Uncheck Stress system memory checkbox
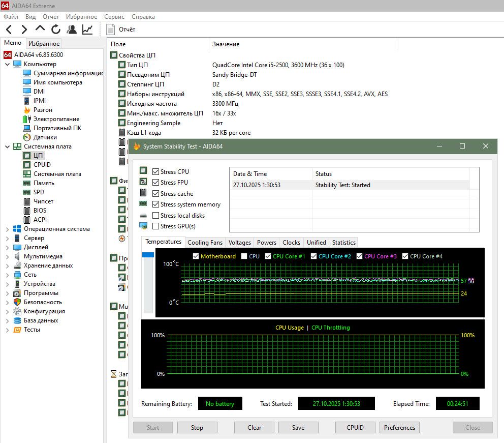 pos(156,204)
